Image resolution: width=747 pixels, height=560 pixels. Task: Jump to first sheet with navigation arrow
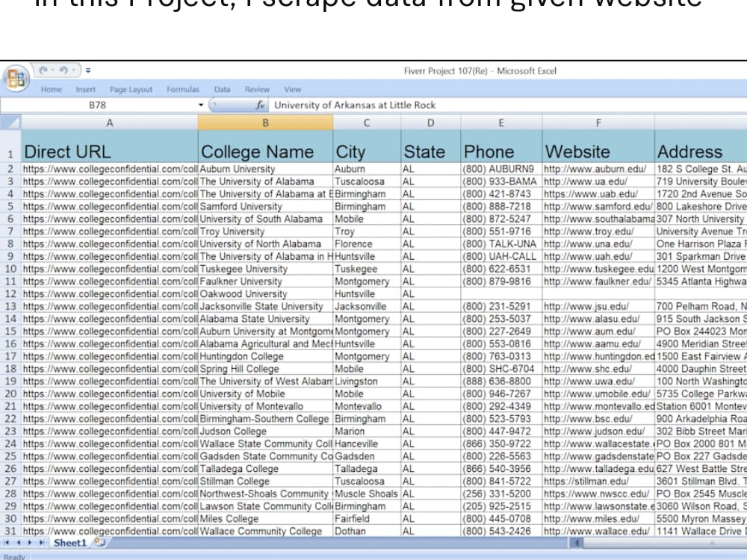[x=7, y=542]
